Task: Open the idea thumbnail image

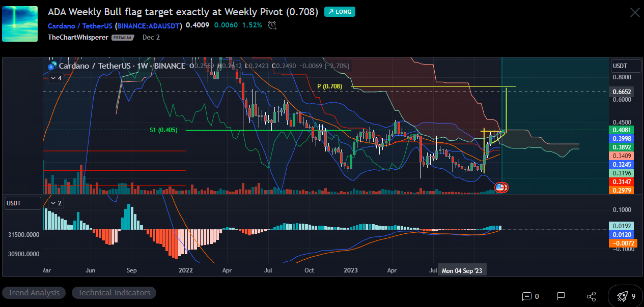Action: [x=20, y=24]
